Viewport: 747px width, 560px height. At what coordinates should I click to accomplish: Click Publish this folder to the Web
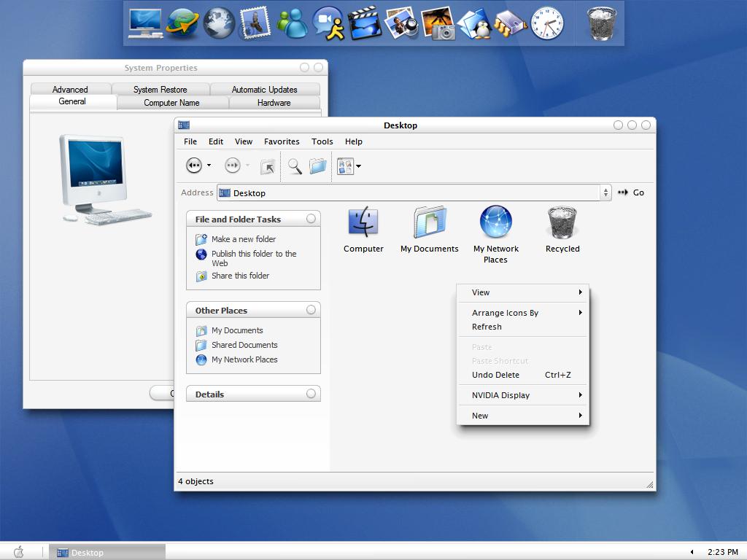pyautogui.click(x=254, y=258)
